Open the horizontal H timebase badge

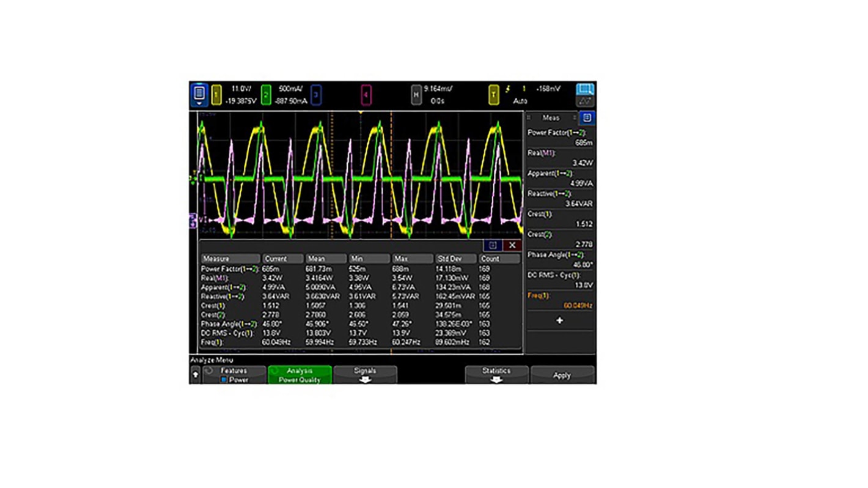(x=416, y=95)
